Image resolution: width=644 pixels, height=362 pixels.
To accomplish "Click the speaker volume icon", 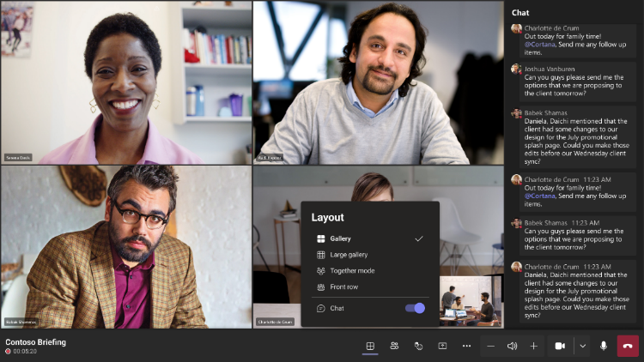I will [x=512, y=346].
